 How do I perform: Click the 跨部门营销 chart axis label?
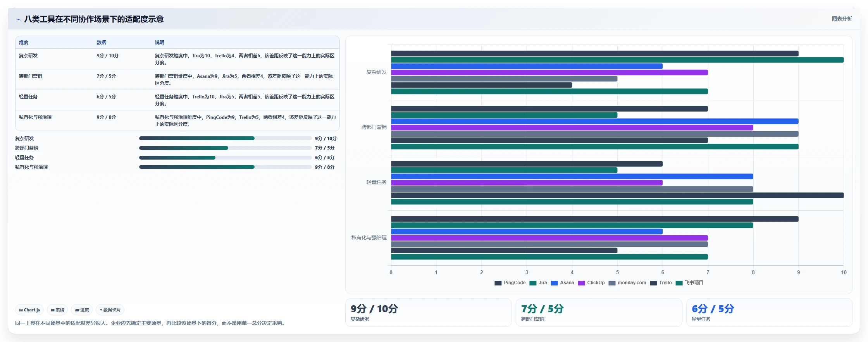click(x=374, y=127)
